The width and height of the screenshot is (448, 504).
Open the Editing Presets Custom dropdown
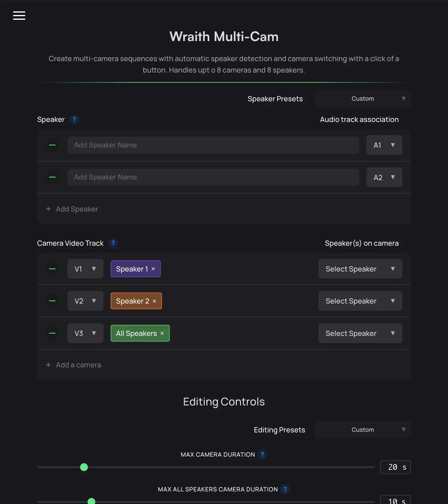(x=363, y=430)
